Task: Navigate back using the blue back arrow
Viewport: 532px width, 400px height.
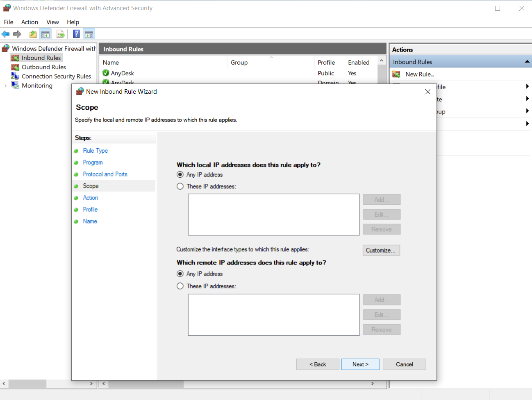Action: (5, 34)
